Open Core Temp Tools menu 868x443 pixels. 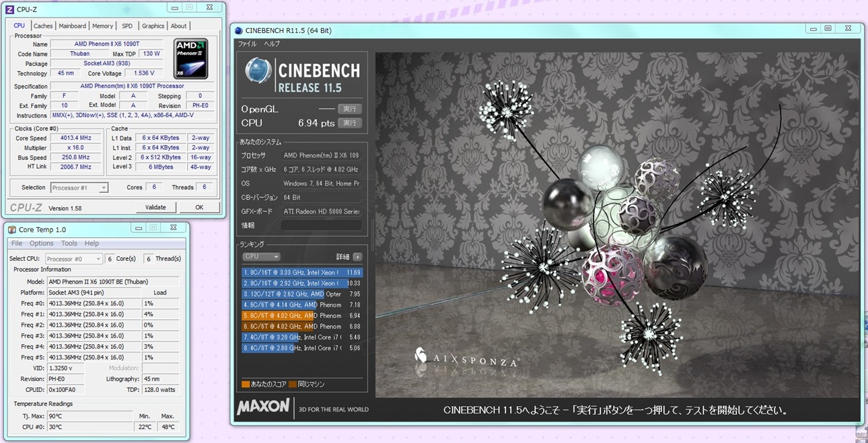pos(69,243)
